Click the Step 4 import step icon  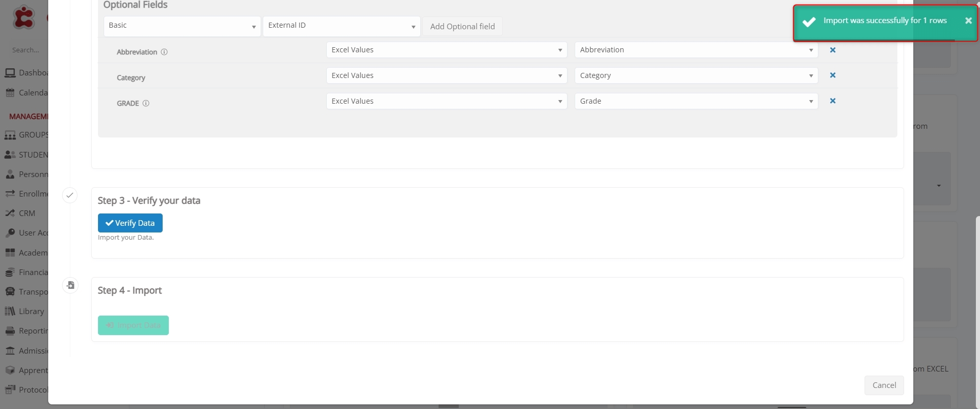pos(70,285)
